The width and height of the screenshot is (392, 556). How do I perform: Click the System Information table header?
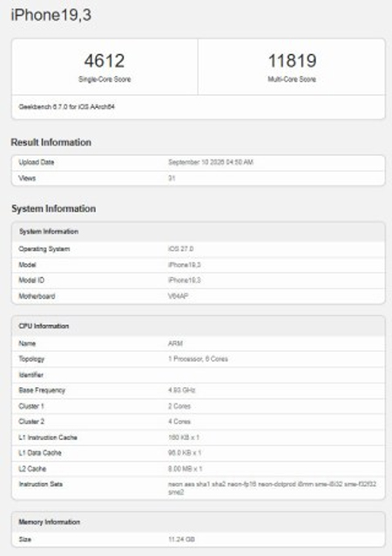click(x=198, y=232)
